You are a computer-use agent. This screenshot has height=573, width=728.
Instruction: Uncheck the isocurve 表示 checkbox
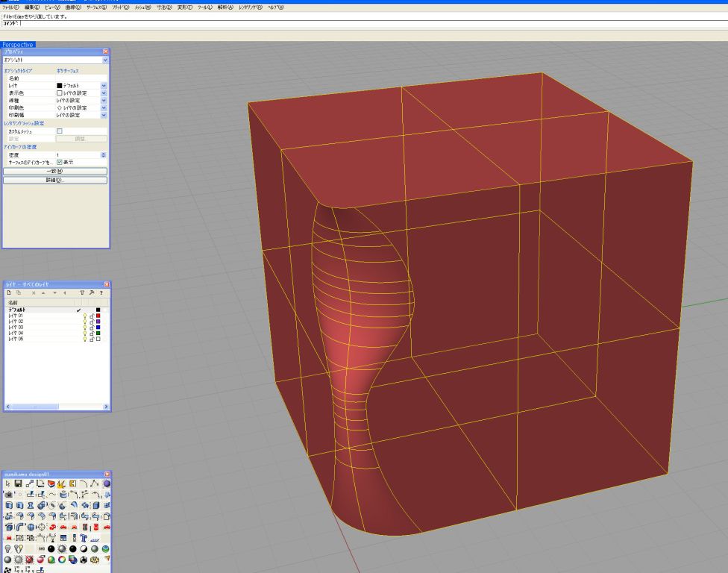(x=60, y=162)
